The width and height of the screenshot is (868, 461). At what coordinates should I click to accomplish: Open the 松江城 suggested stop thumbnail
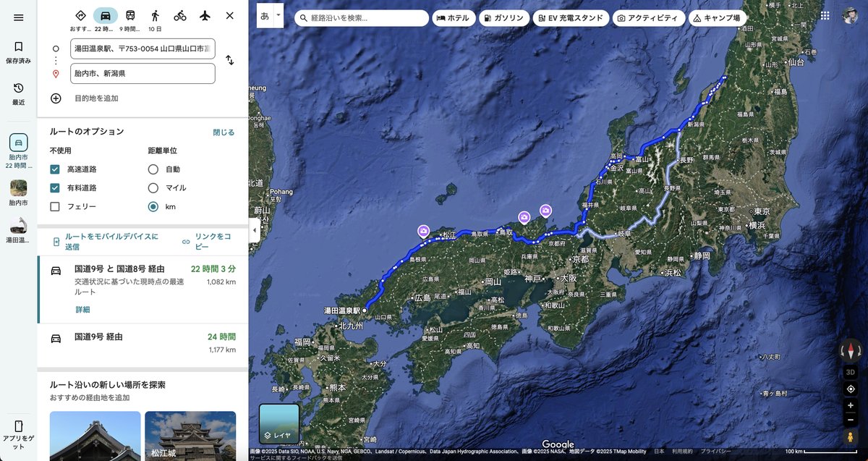click(x=190, y=436)
